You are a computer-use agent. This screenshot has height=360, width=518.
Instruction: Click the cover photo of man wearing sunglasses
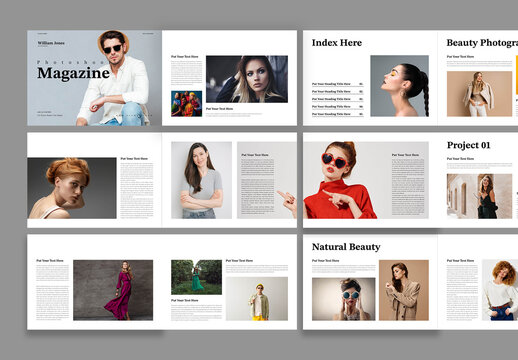point(94,78)
